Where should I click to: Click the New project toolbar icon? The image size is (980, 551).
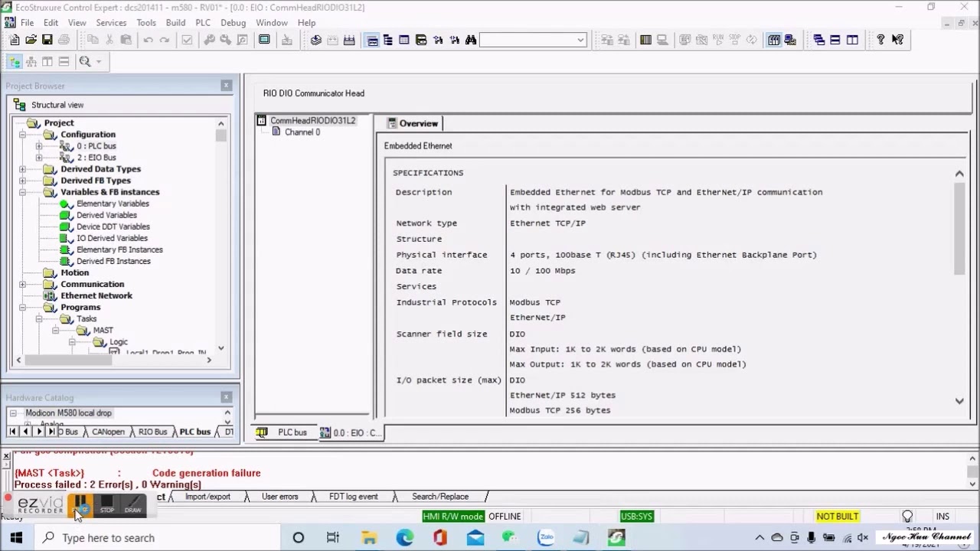tap(15, 40)
